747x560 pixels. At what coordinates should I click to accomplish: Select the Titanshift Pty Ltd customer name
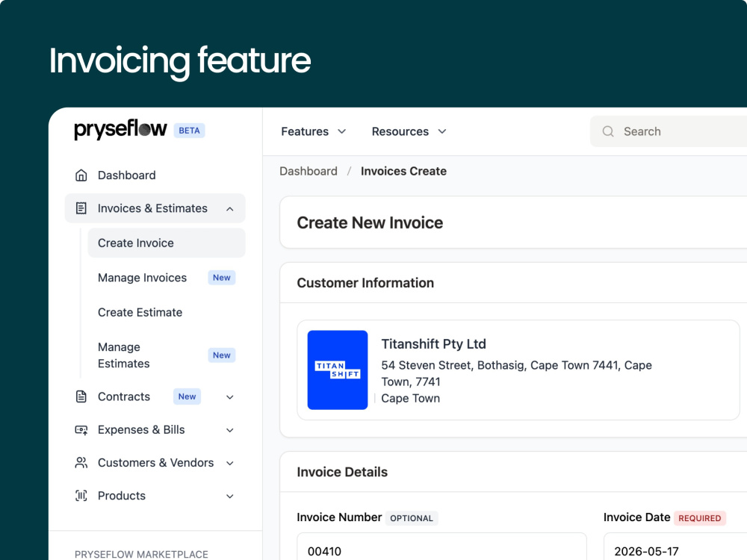[433, 343]
